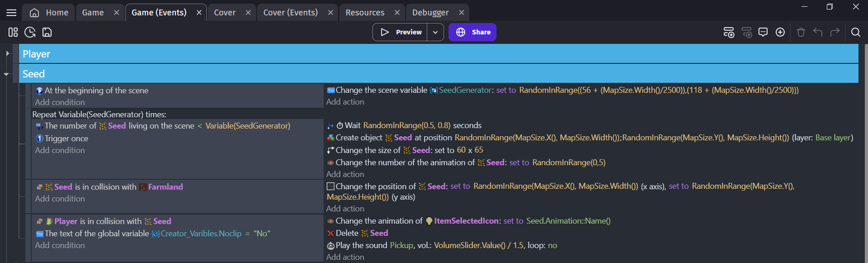Open the history clock icon in toolbar
The height and width of the screenshot is (263, 868).
(x=30, y=32)
